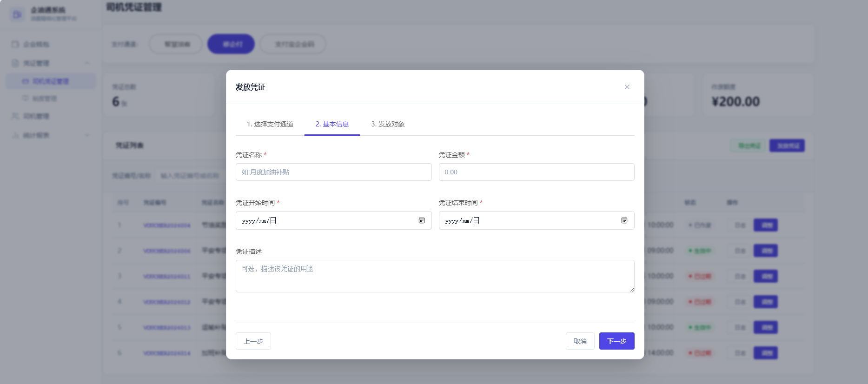Screen dimensions: 868x384
Task: Go back with the 上一步 button
Action: click(x=253, y=341)
